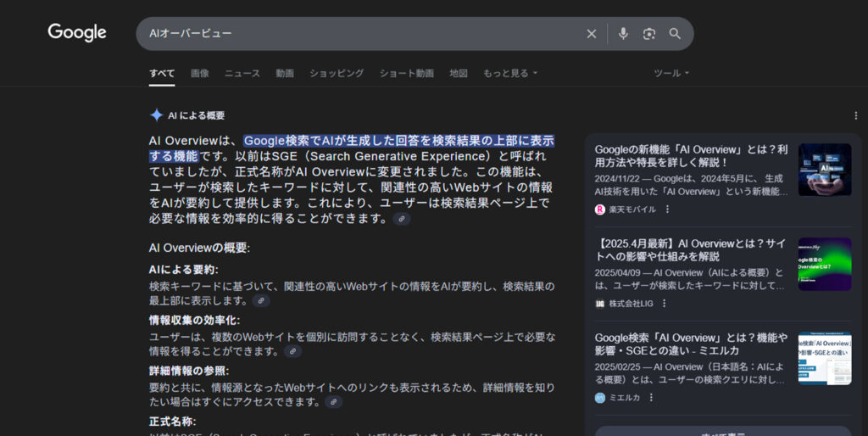Open Google Lens camera search icon

[x=648, y=34]
